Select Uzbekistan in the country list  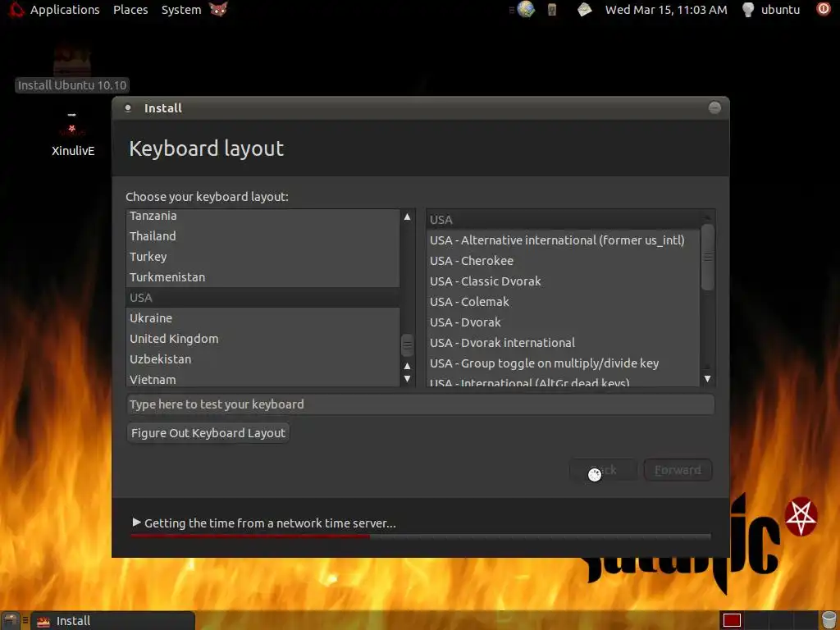(x=262, y=359)
